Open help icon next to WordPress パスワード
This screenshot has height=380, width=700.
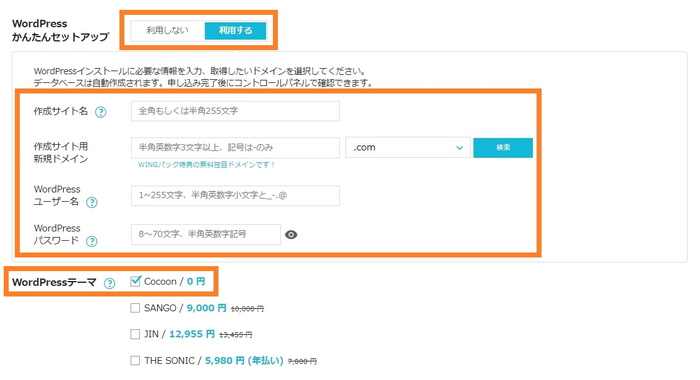92,241
